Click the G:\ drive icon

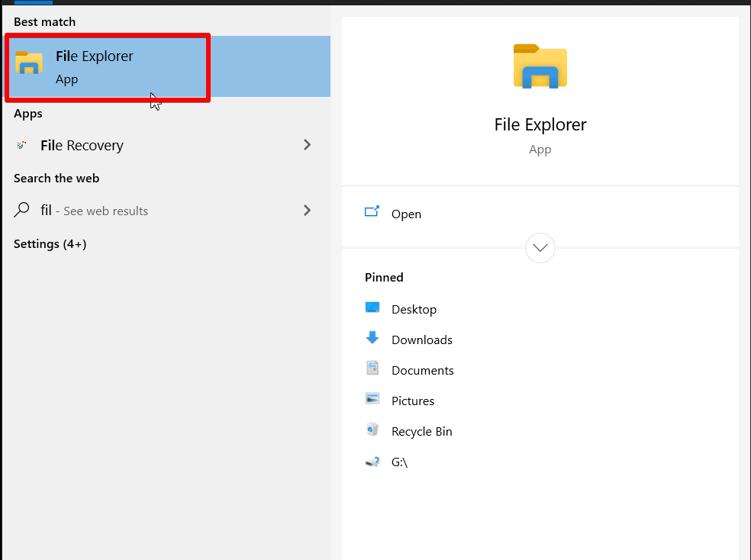pyautogui.click(x=372, y=462)
